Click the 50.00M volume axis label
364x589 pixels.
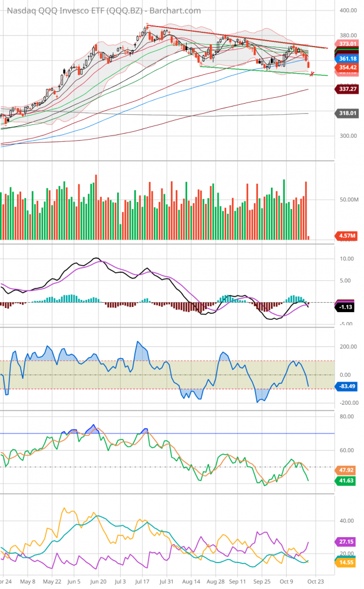click(x=349, y=200)
